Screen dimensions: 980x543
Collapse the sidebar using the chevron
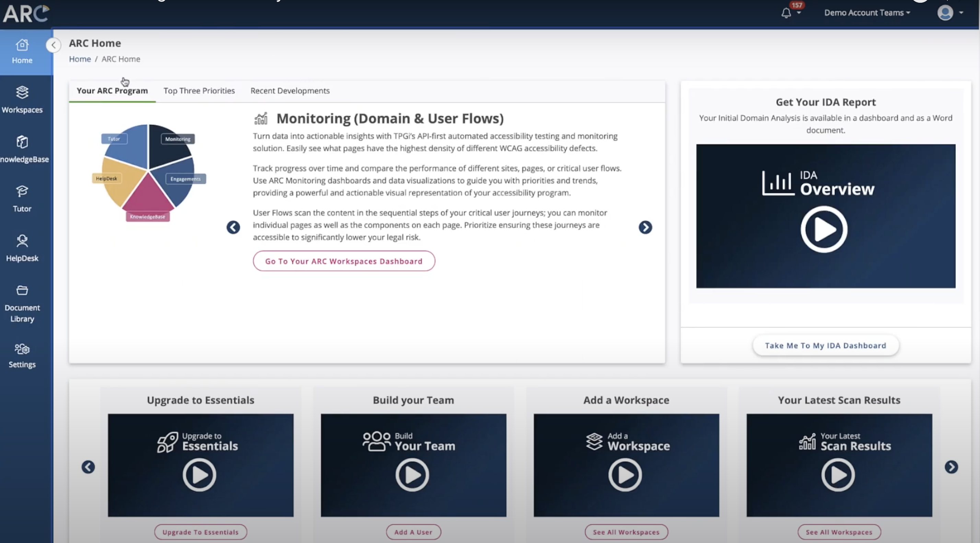click(53, 45)
